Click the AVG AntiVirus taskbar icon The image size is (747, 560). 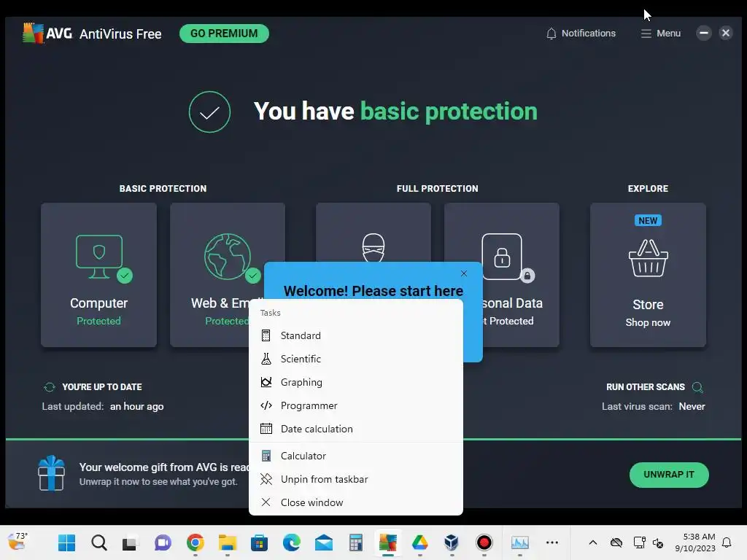click(388, 542)
